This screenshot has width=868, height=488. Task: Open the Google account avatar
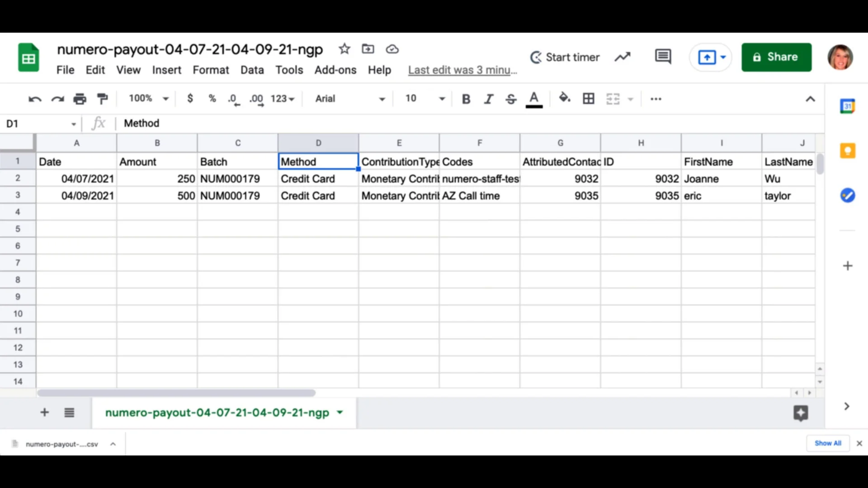click(840, 57)
